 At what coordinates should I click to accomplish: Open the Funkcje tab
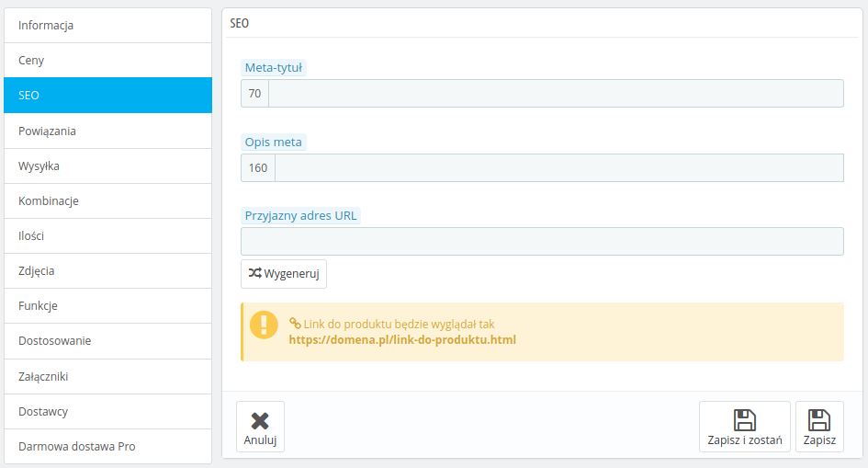(x=108, y=306)
